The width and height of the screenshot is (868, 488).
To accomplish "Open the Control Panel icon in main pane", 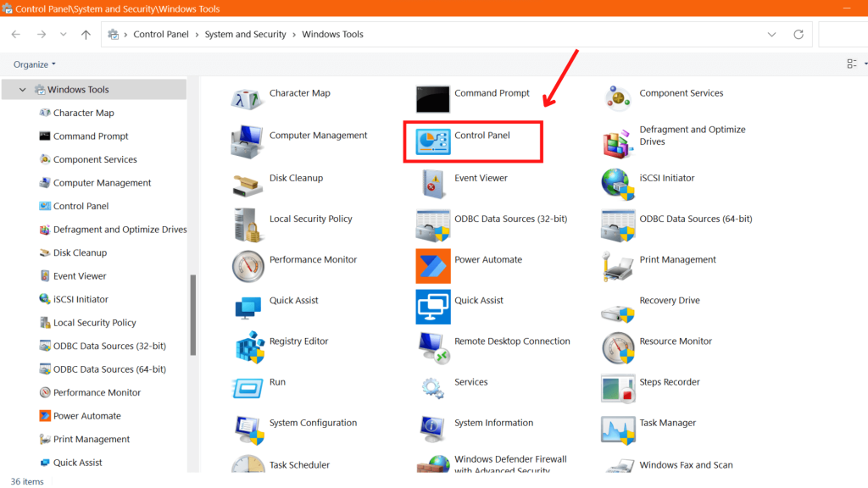I will (x=432, y=142).
